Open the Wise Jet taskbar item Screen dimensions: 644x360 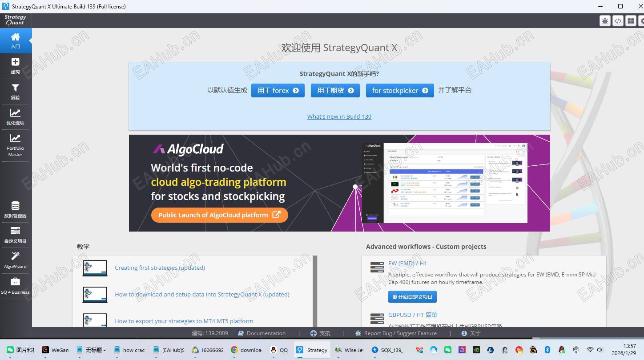pos(349,350)
